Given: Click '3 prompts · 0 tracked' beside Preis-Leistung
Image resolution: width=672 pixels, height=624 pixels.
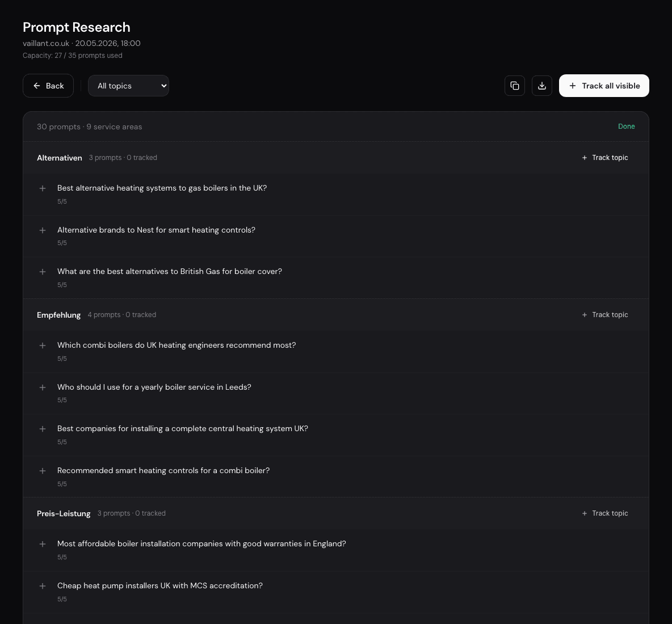Looking at the screenshot, I should coord(131,513).
